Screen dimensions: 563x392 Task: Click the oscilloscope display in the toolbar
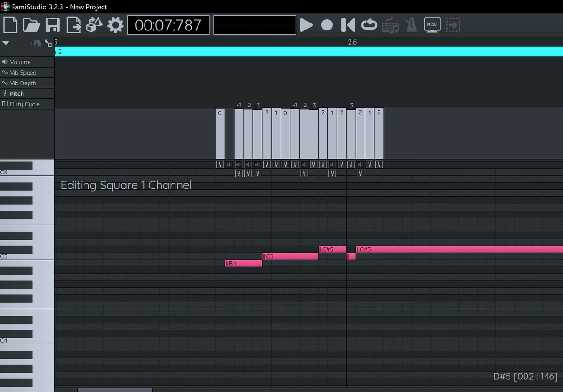point(255,25)
